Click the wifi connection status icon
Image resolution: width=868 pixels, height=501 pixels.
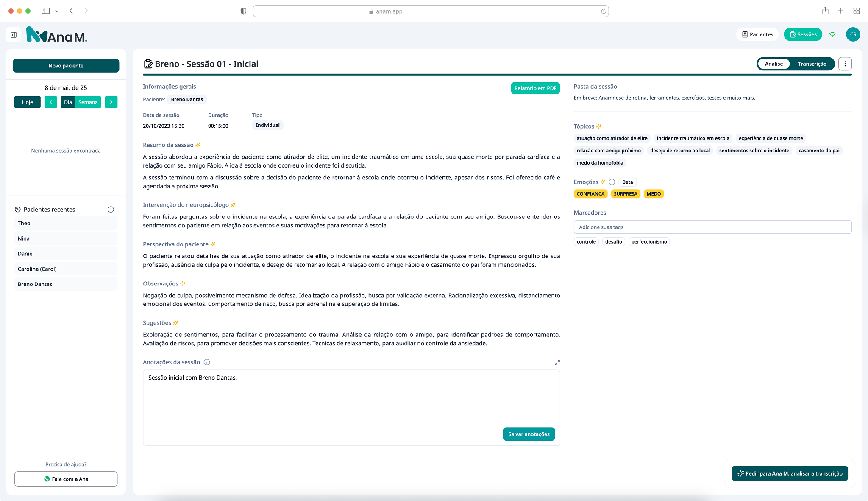point(832,34)
